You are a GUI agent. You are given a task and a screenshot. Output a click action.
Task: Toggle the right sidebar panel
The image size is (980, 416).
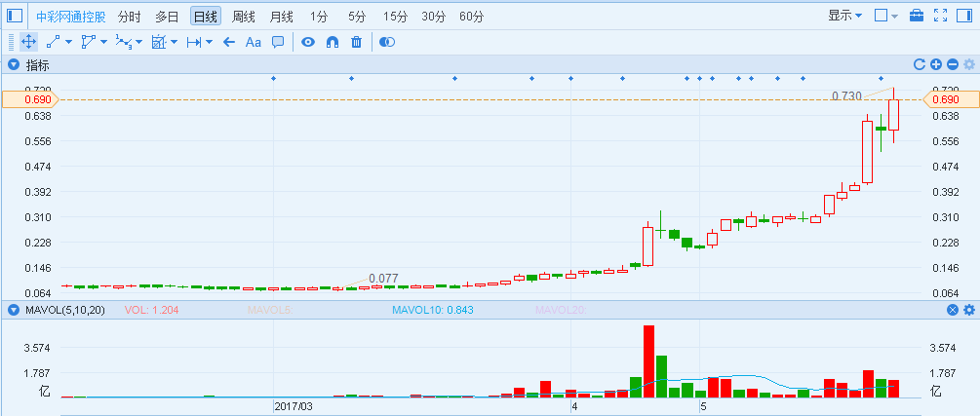[x=964, y=16]
